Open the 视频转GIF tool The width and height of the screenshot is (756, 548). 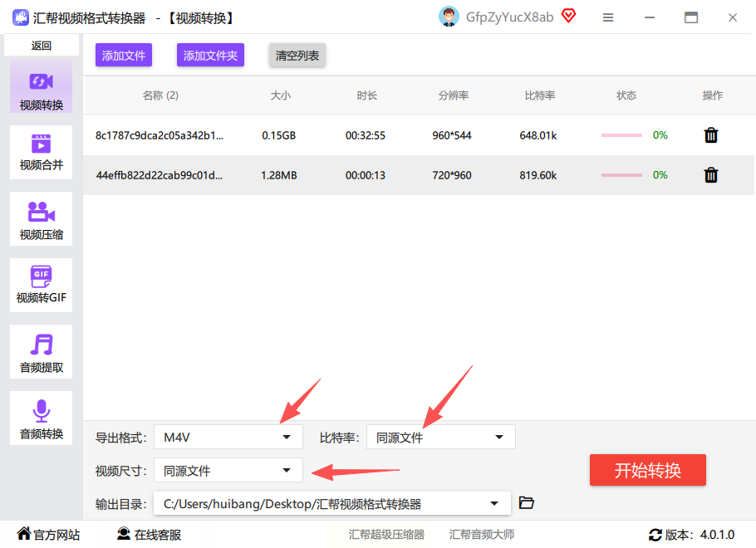pos(41,286)
